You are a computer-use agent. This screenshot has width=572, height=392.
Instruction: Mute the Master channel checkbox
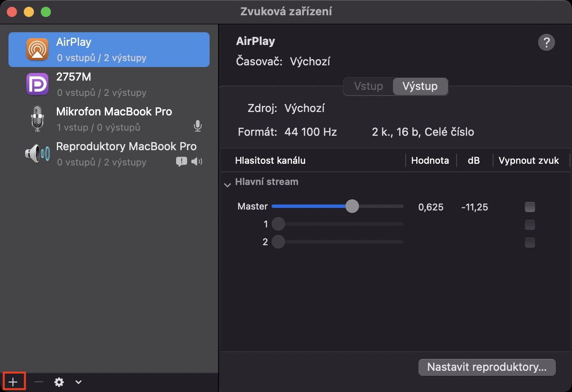(x=530, y=207)
